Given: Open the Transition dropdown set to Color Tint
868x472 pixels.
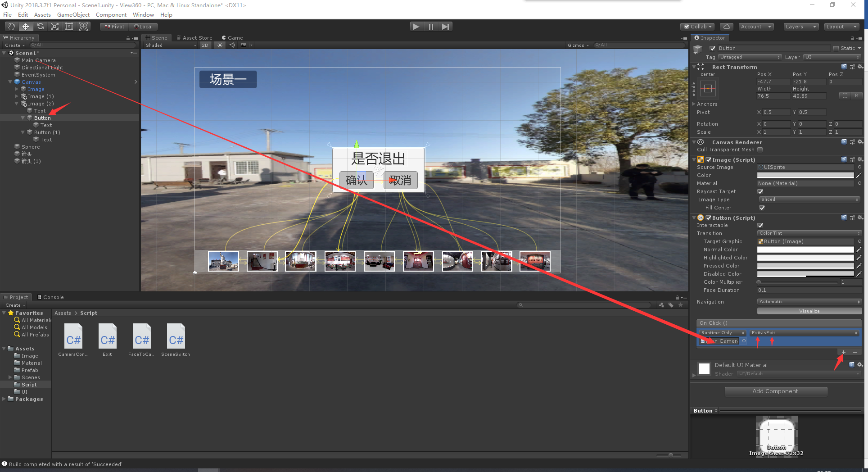Looking at the screenshot, I should 809,233.
